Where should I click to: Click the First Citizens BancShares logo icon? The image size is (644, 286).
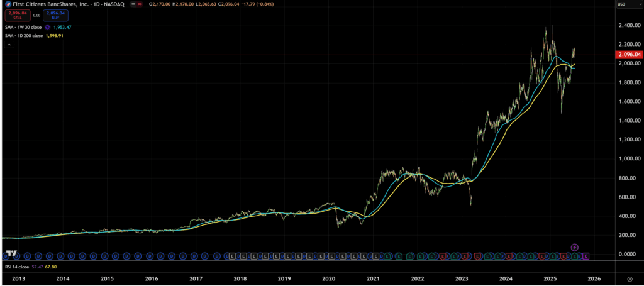point(8,4)
